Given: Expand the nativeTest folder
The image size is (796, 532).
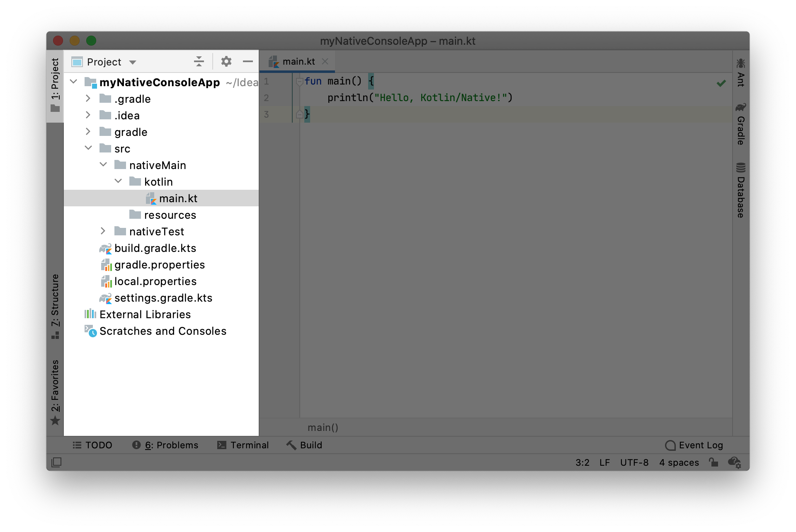Looking at the screenshot, I should point(103,231).
